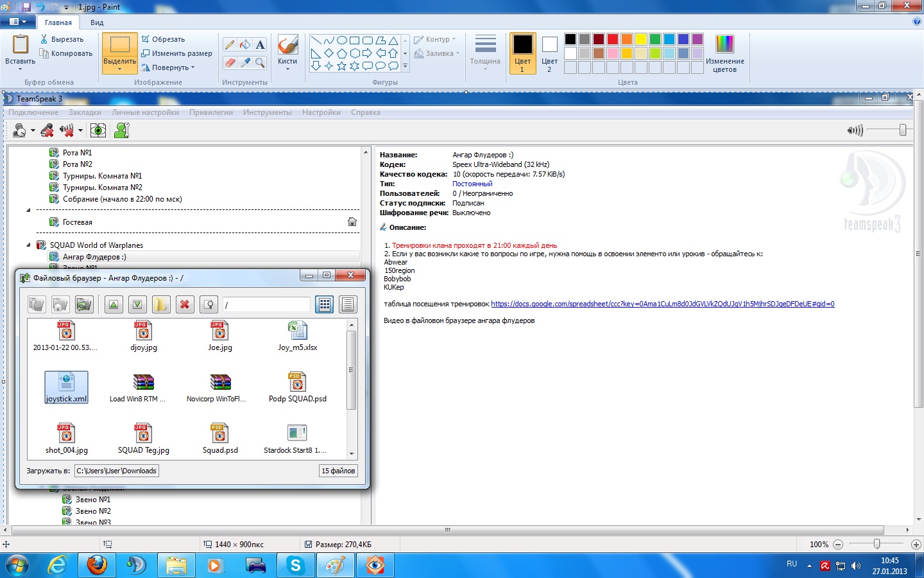Click the green down-arrow download icon
924x578 pixels.
[x=137, y=304]
